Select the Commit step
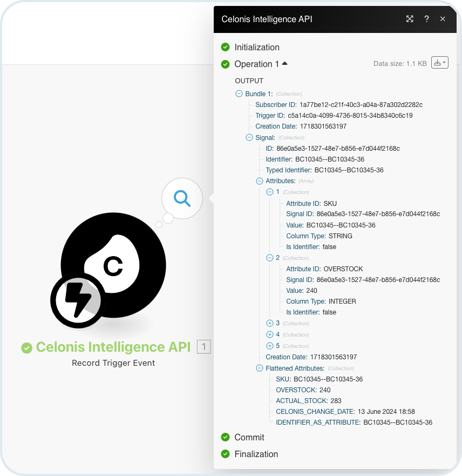462x476 pixels. coord(249,438)
